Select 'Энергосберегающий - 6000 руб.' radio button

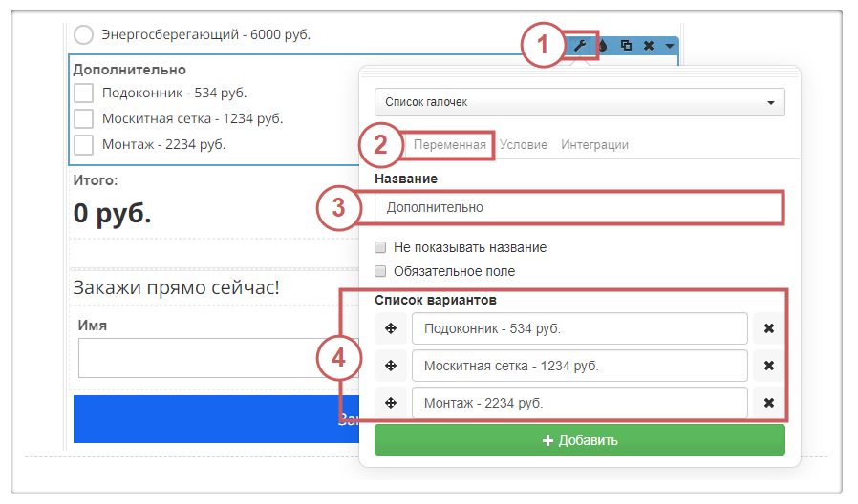click(84, 35)
